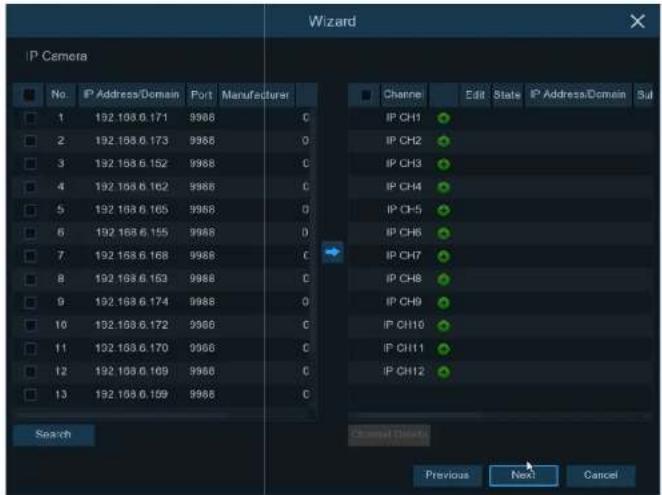
Task: Tick the checkbox for camera 192.168.6.155
Action: pyautogui.click(x=30, y=233)
